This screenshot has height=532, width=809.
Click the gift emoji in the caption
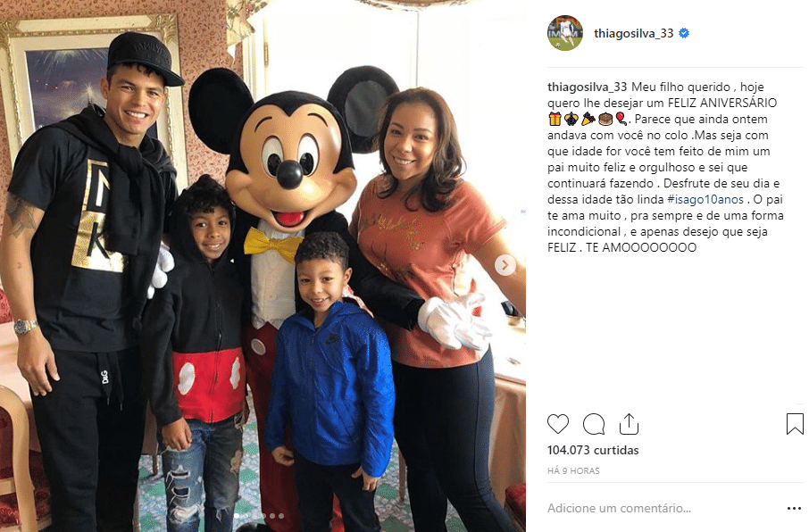[555, 120]
